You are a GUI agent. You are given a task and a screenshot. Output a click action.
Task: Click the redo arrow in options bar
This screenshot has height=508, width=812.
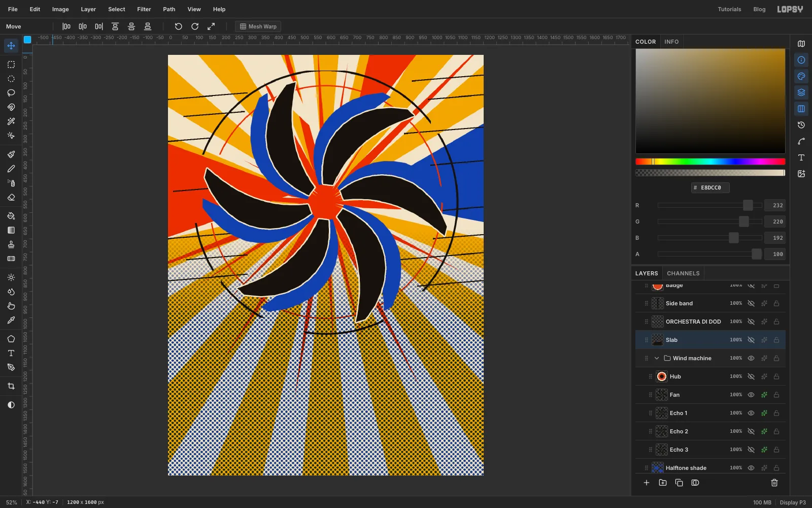click(195, 26)
